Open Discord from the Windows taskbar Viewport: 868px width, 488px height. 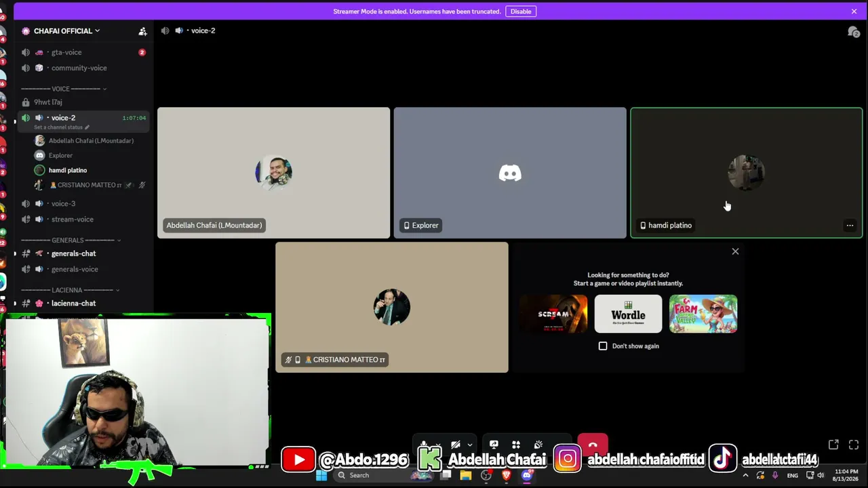pyautogui.click(x=527, y=475)
